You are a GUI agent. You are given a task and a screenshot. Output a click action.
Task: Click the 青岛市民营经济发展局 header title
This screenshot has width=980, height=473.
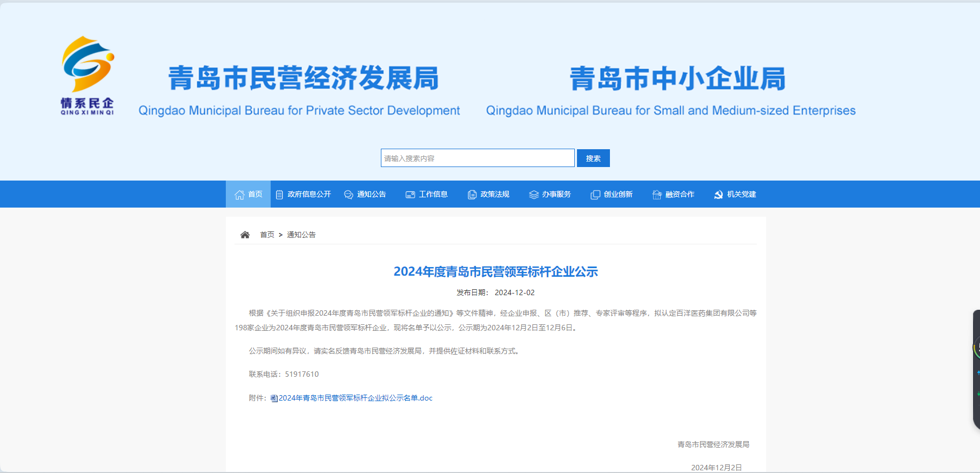(303, 78)
